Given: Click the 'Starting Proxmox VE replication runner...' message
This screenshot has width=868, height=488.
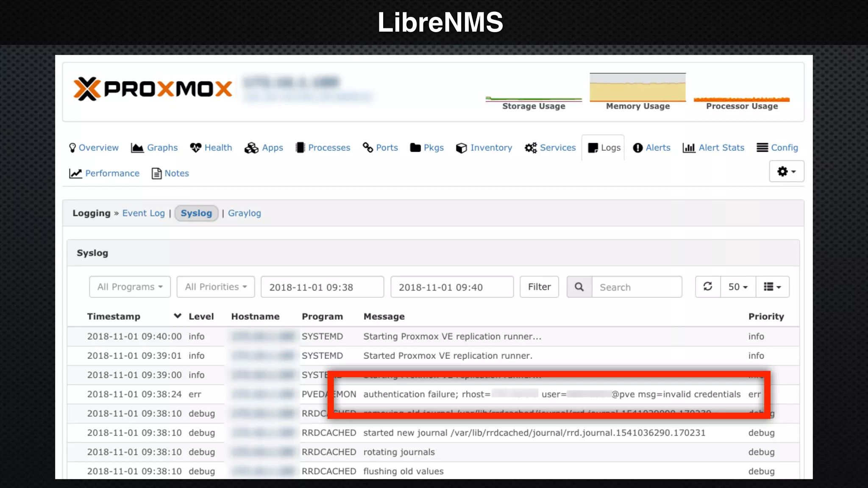Looking at the screenshot, I should tap(452, 336).
